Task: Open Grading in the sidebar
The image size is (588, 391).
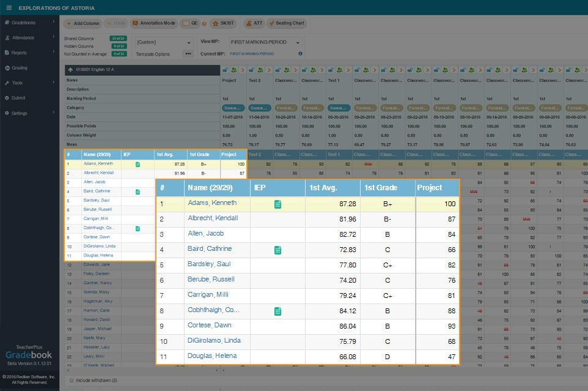Action: coord(19,68)
